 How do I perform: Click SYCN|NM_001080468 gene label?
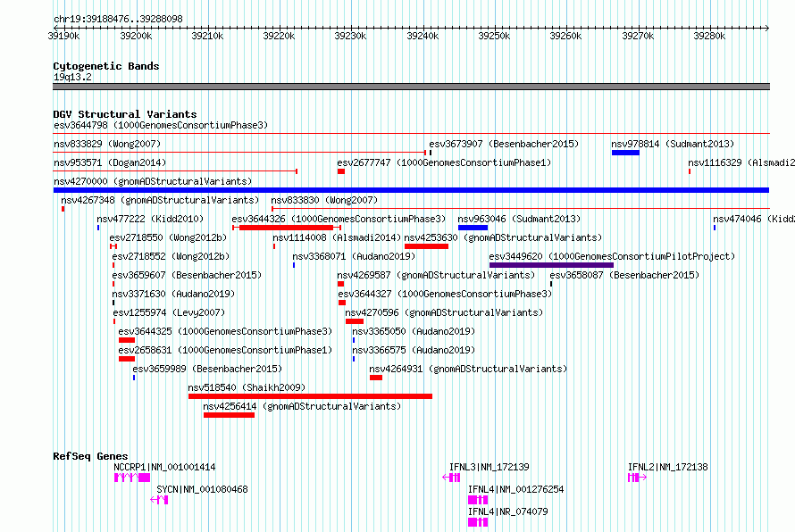point(202,489)
